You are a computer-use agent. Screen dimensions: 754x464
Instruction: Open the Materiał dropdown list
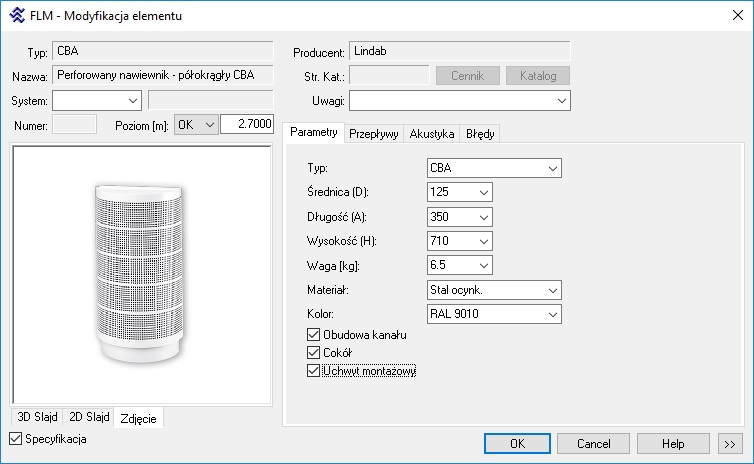494,290
